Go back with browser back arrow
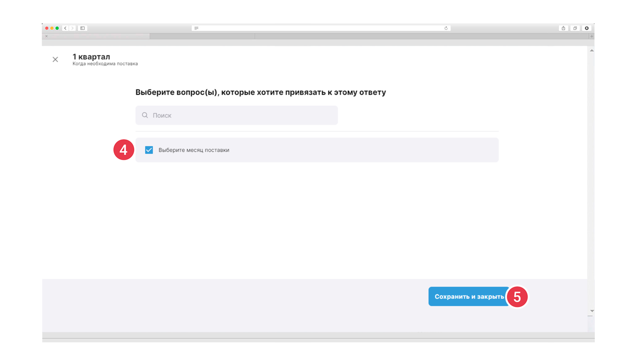Image resolution: width=637 pixels, height=364 pixels. pos(66,28)
